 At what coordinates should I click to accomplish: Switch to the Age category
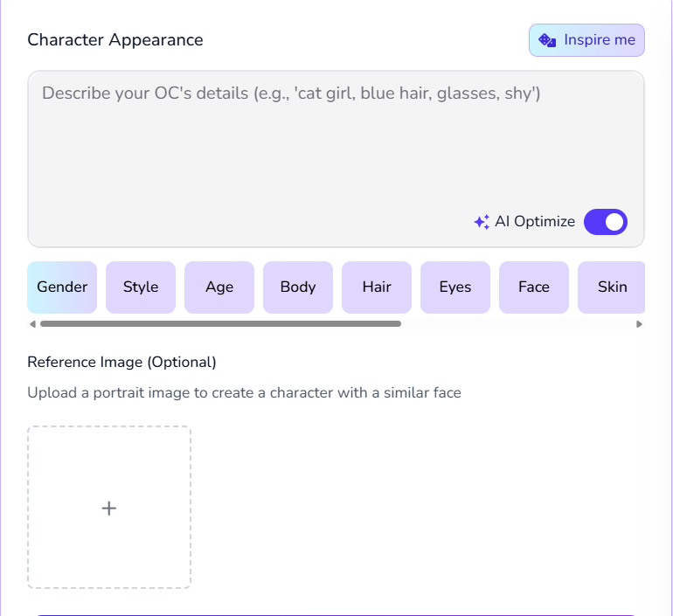[219, 287]
